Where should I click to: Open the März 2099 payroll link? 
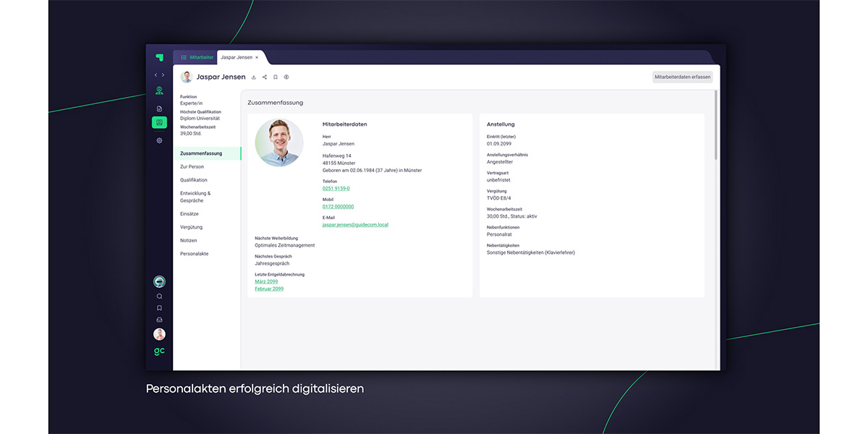pyautogui.click(x=266, y=281)
